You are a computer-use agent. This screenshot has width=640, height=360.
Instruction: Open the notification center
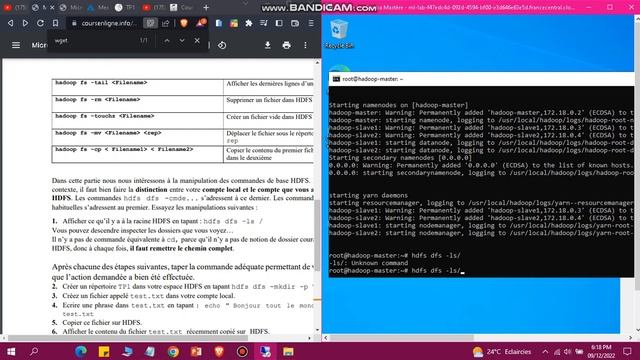click(x=627, y=351)
